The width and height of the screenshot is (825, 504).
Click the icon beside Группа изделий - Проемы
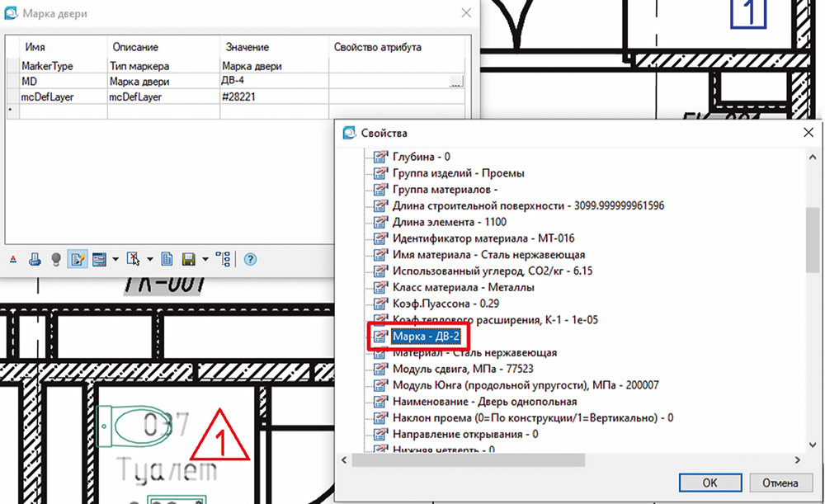click(x=380, y=173)
